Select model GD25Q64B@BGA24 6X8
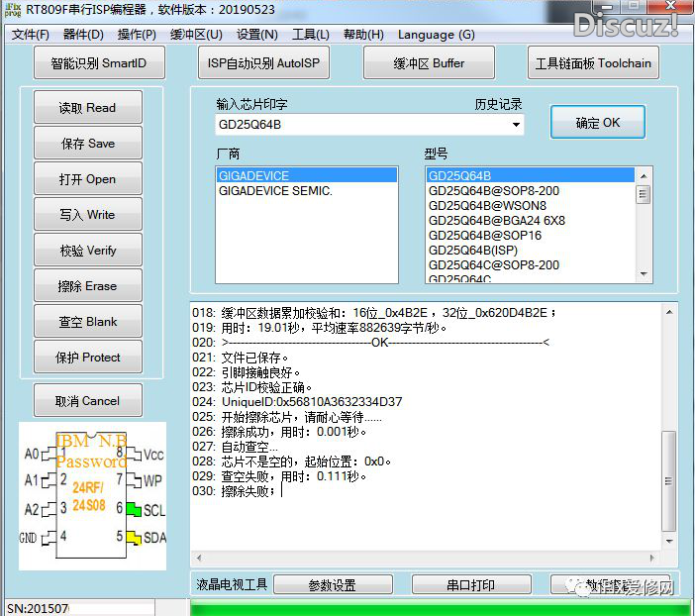 click(x=530, y=221)
